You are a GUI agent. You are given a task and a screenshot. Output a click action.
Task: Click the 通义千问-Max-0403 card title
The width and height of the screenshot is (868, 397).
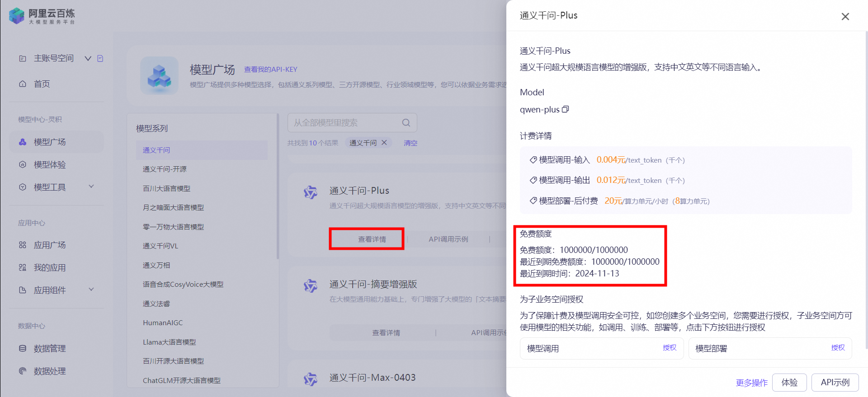pos(372,378)
